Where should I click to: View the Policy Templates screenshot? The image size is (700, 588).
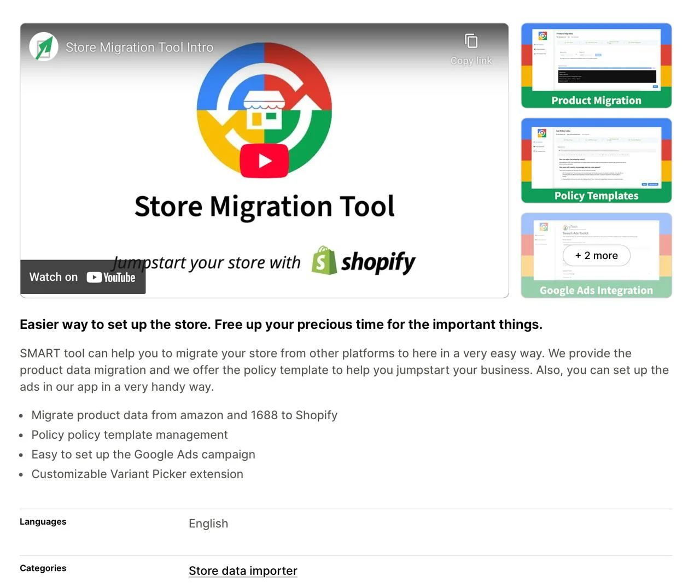coord(596,160)
